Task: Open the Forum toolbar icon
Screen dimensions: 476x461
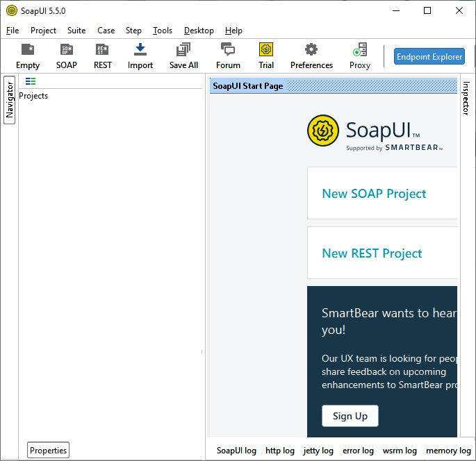Action: click(228, 56)
